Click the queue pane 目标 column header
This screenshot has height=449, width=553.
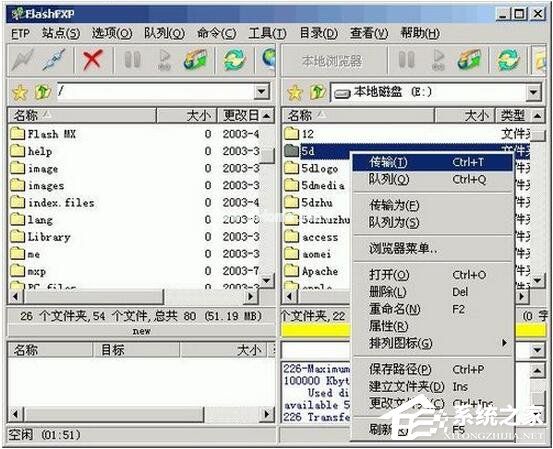pyautogui.click(x=136, y=350)
